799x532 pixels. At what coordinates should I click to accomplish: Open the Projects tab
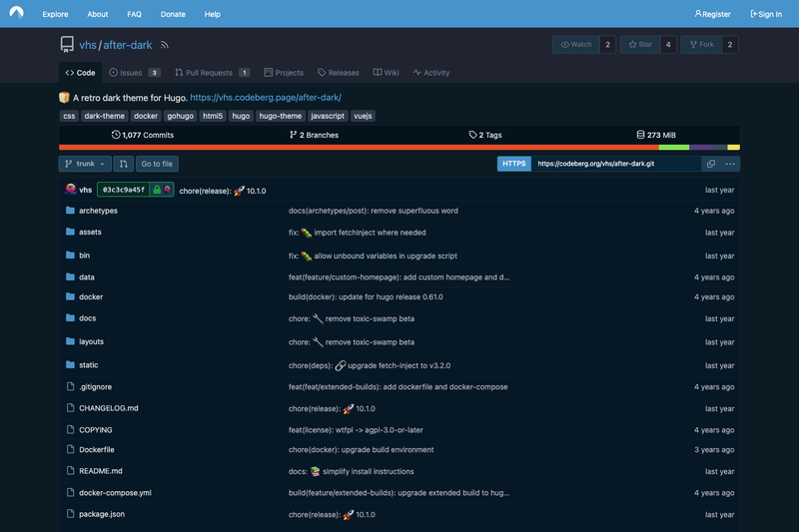284,73
